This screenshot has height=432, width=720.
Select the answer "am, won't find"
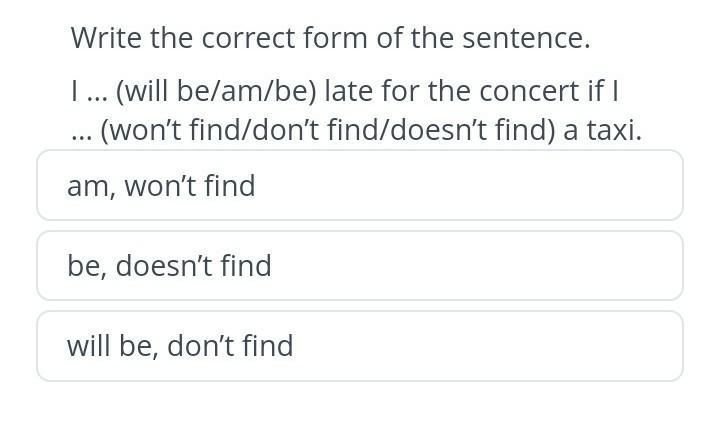click(360, 186)
